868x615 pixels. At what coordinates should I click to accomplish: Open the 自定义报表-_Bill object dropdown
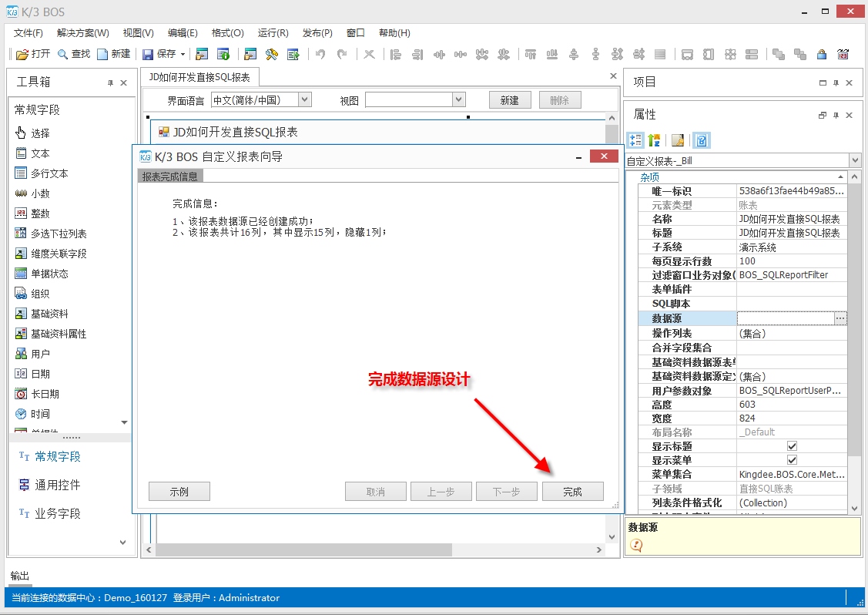click(855, 160)
